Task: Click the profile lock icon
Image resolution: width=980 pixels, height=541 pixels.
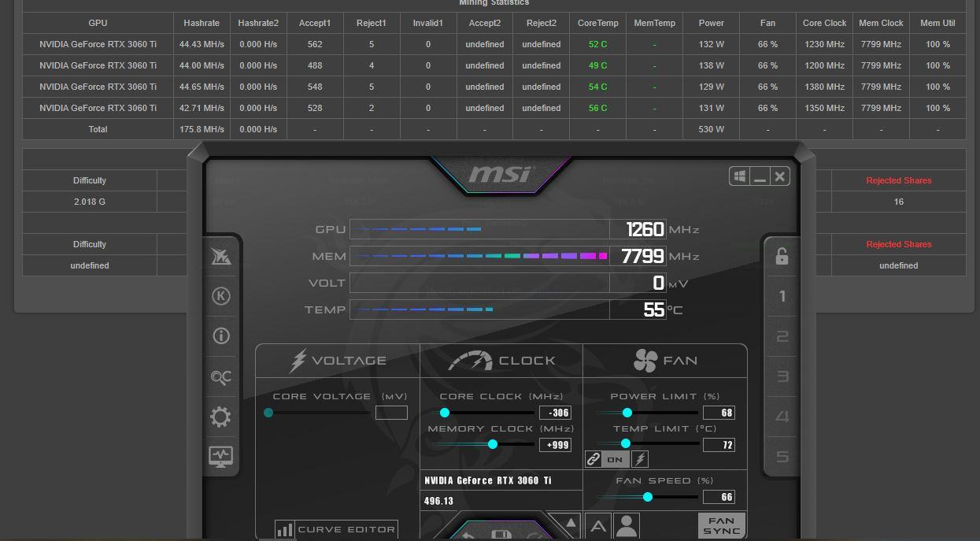Action: pos(782,256)
